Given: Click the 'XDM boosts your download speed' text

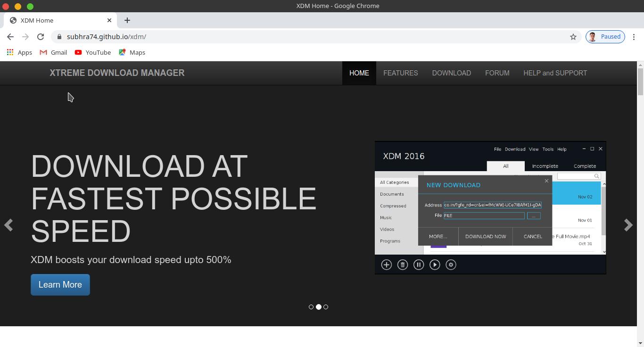Looking at the screenshot, I should [x=131, y=260].
